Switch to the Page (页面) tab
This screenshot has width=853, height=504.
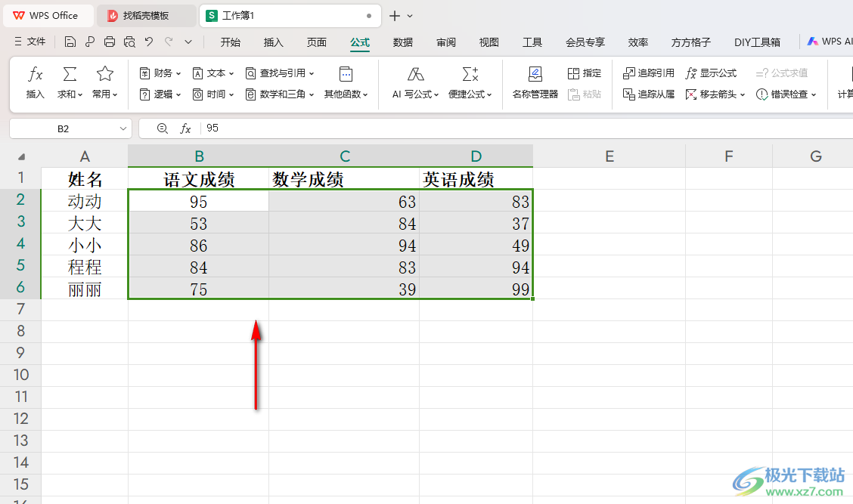317,42
